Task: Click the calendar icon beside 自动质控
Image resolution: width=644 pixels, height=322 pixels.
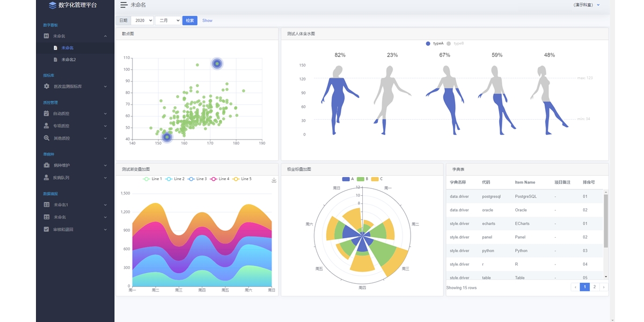Action: coord(47,113)
